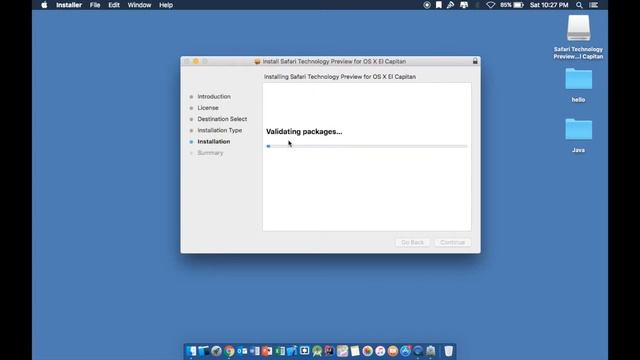640x360 pixels.
Task: Click the Continue button
Action: (x=452, y=242)
